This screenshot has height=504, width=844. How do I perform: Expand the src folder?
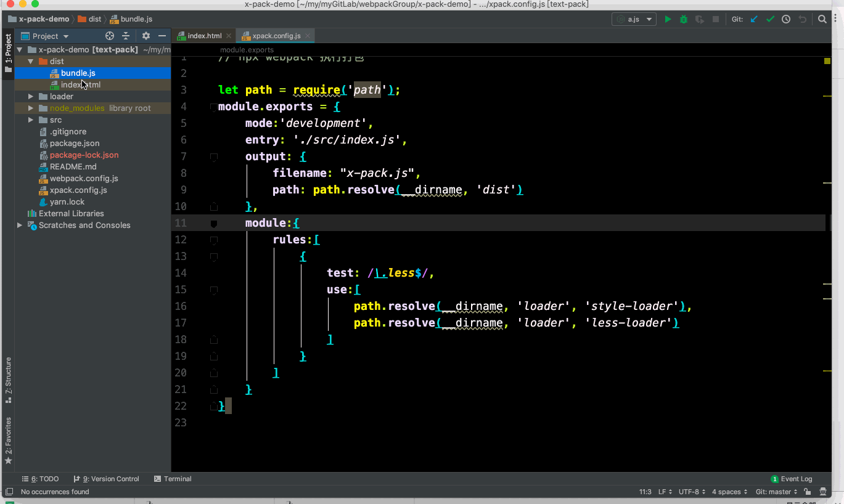[31, 120]
